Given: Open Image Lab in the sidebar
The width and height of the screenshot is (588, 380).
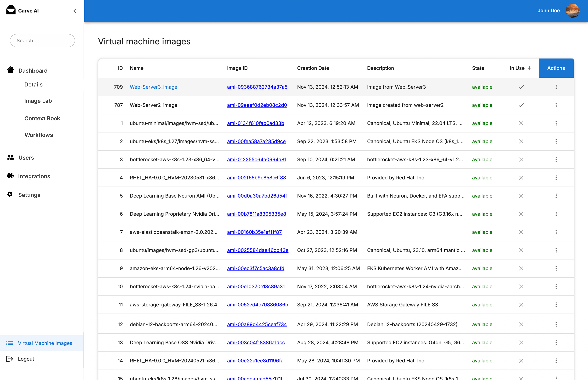Looking at the screenshot, I should (x=38, y=101).
